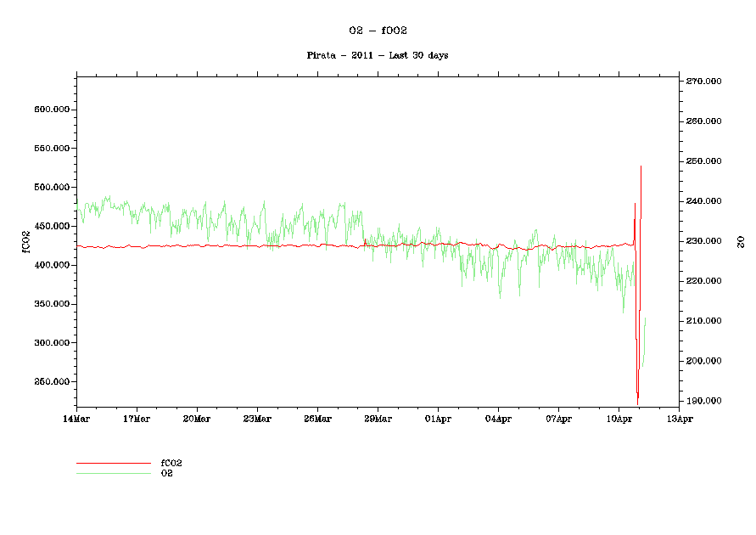Click the red fCO2 legend line sample
This screenshot has height=535, width=756.
[x=113, y=464]
